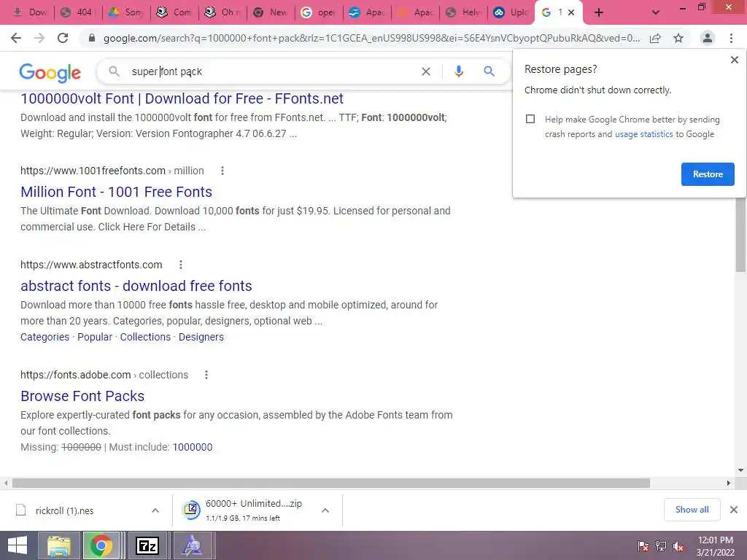Click the muted speaker tray icon
The width and height of the screenshot is (747, 560).
pyautogui.click(x=678, y=546)
